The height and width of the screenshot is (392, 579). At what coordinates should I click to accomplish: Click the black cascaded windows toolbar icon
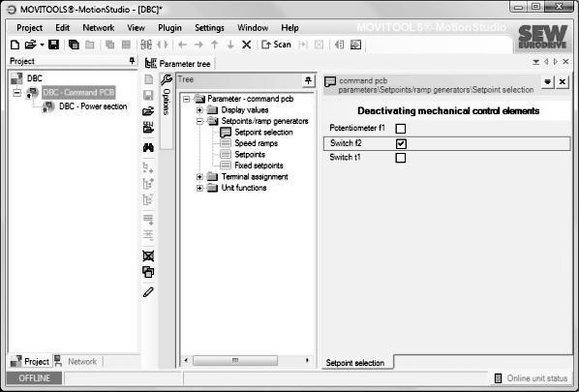[x=74, y=45]
